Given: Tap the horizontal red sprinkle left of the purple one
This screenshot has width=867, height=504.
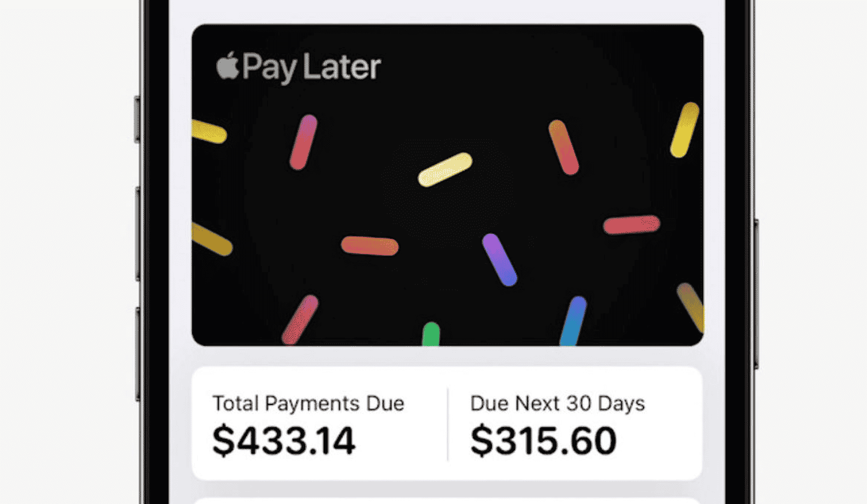Looking at the screenshot, I should click(370, 245).
